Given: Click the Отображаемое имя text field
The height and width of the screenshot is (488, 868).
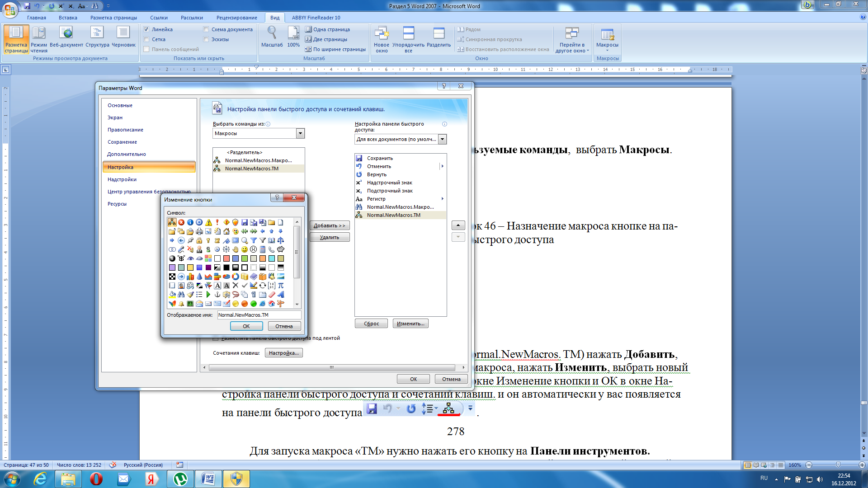Looking at the screenshot, I should [x=259, y=315].
